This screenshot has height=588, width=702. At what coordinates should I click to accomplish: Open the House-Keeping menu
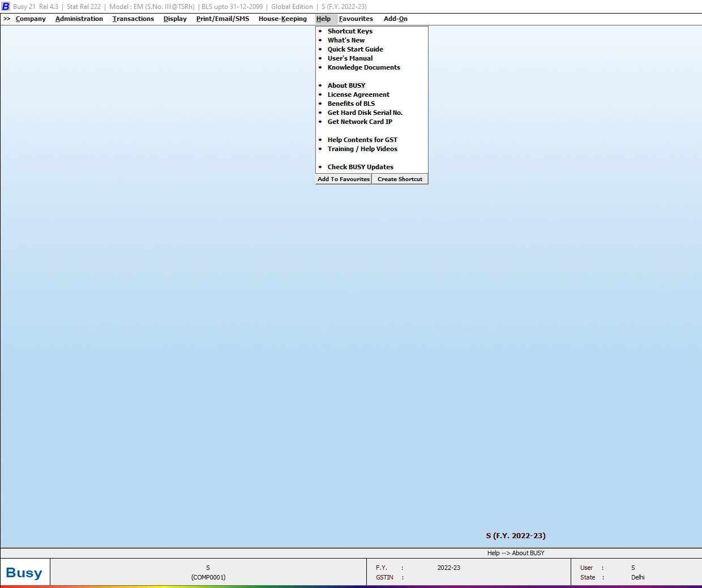[x=282, y=19]
